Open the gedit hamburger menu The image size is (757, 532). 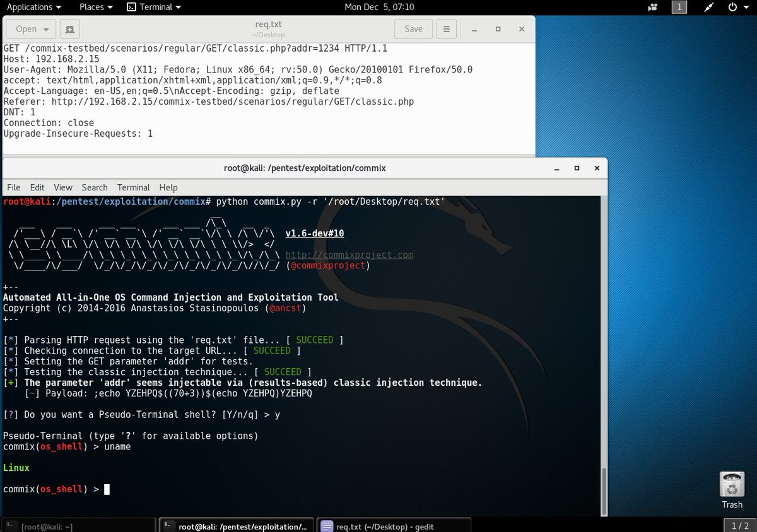point(446,29)
